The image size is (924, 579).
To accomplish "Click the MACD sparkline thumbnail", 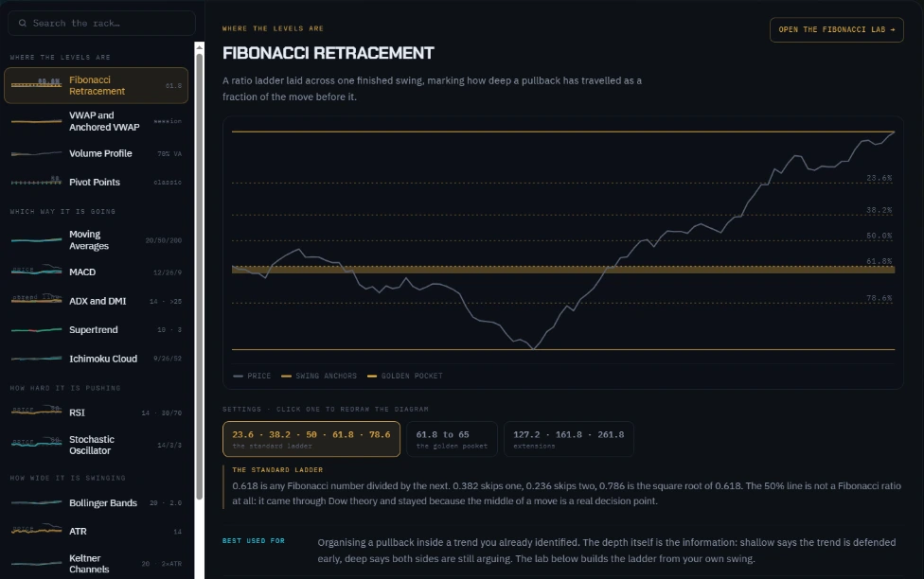I will coord(37,271).
